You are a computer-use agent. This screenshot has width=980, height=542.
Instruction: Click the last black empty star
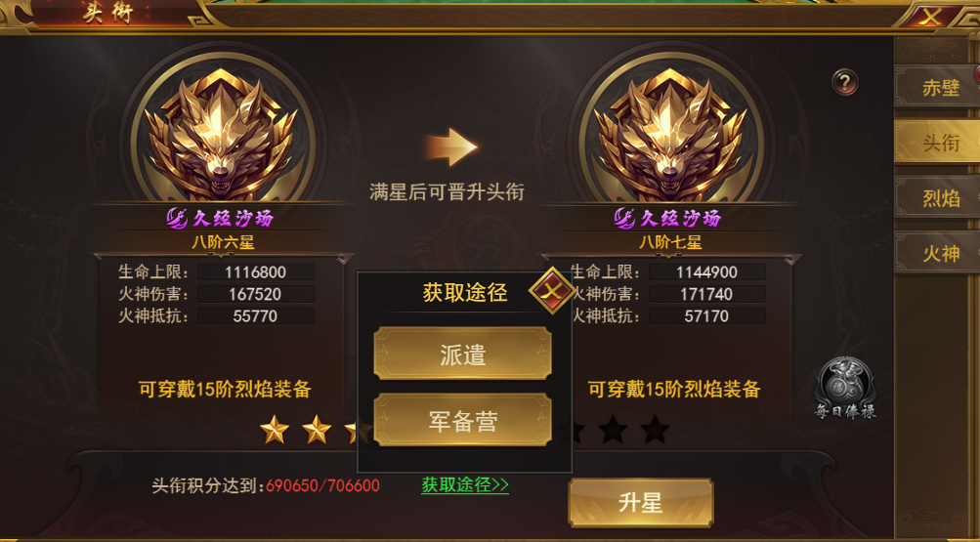click(655, 430)
